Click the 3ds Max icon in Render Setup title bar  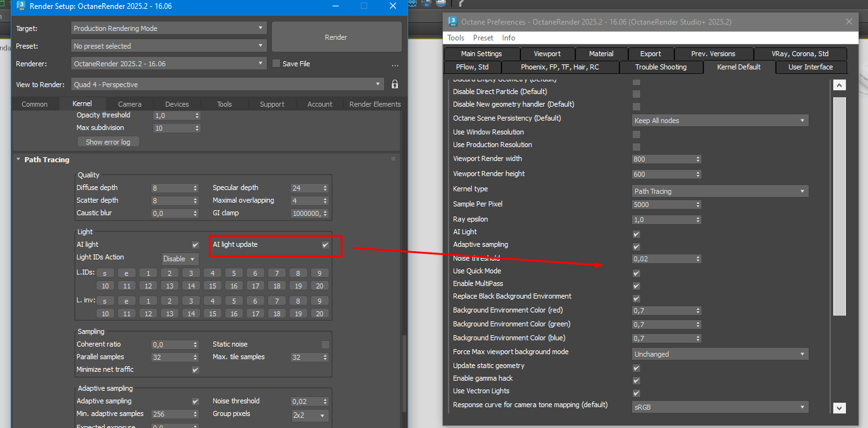coord(20,6)
